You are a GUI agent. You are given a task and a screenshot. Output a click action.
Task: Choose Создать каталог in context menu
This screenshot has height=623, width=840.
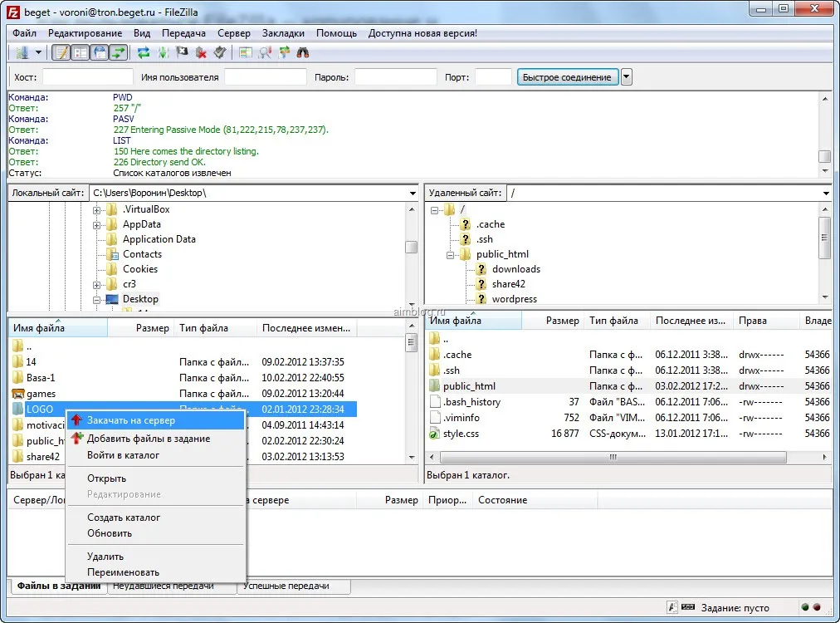click(x=155, y=518)
